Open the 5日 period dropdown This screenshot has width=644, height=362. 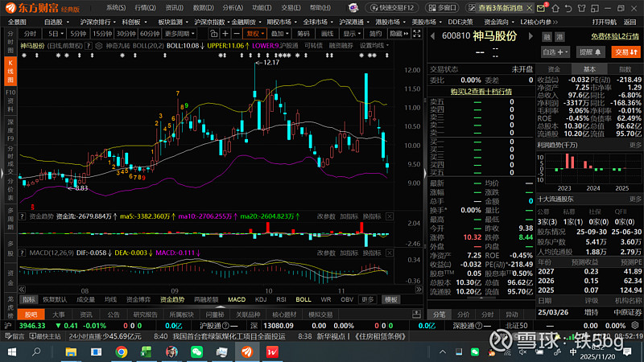tap(55, 34)
